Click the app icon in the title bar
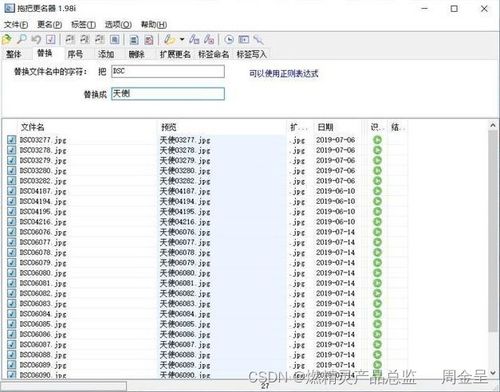Image resolution: width=500 pixels, height=392 pixels. tap(9, 8)
